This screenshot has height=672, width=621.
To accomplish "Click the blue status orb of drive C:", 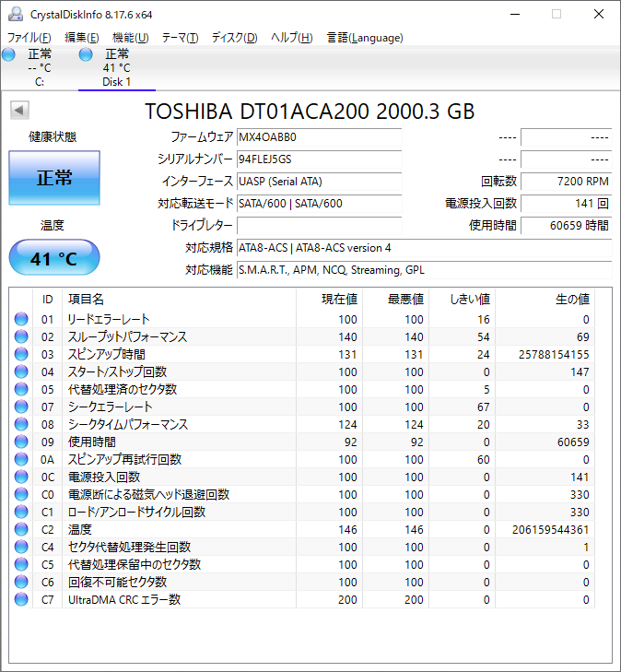I will pyautogui.click(x=8, y=54).
